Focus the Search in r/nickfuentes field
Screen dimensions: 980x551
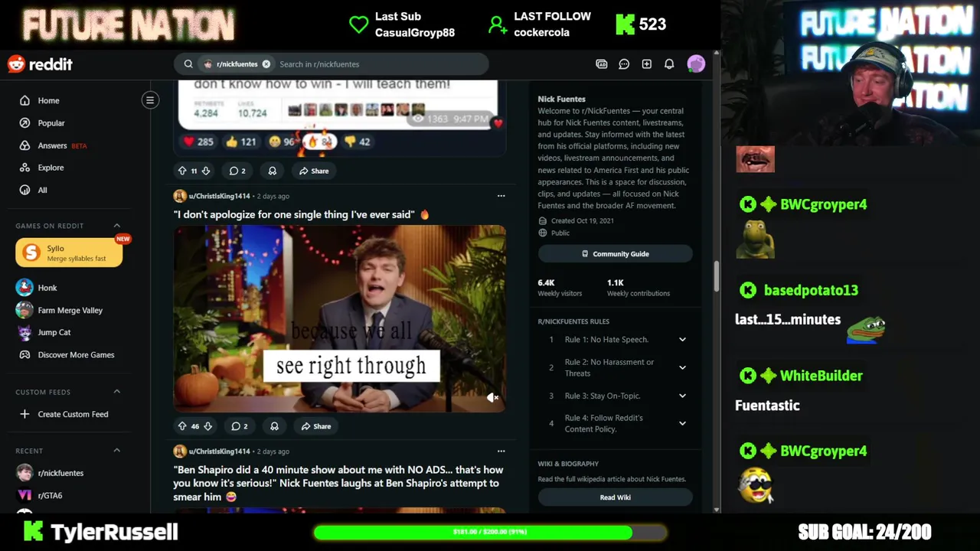coord(379,64)
